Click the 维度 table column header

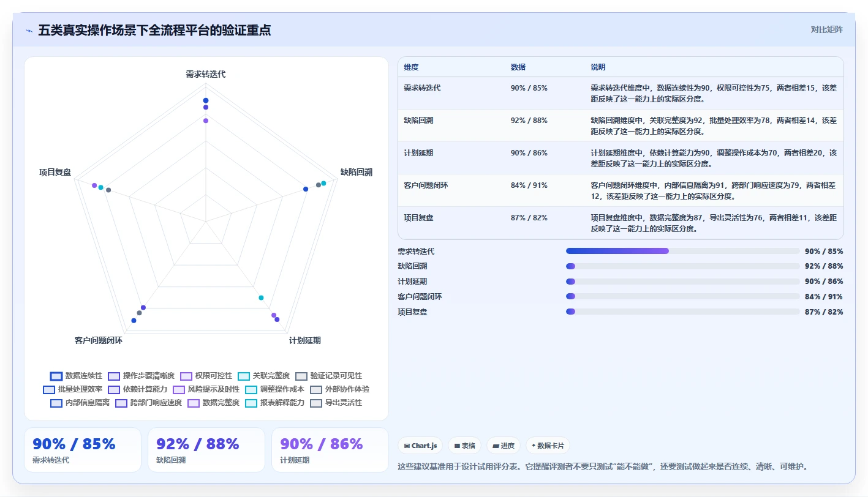[412, 67]
